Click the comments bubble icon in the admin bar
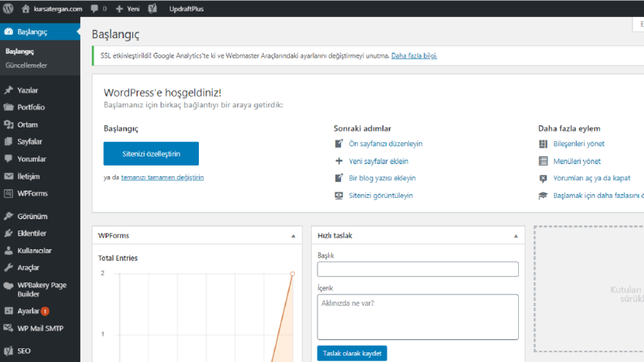 [x=94, y=9]
